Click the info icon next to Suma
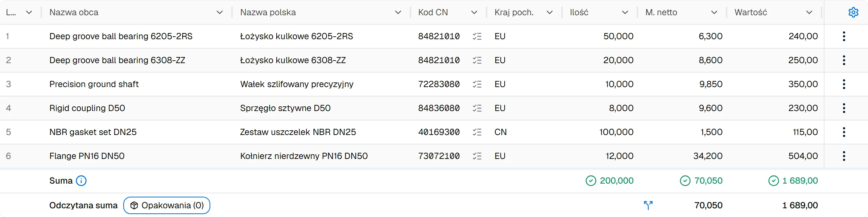The height and width of the screenshot is (217, 868). pos(81,181)
